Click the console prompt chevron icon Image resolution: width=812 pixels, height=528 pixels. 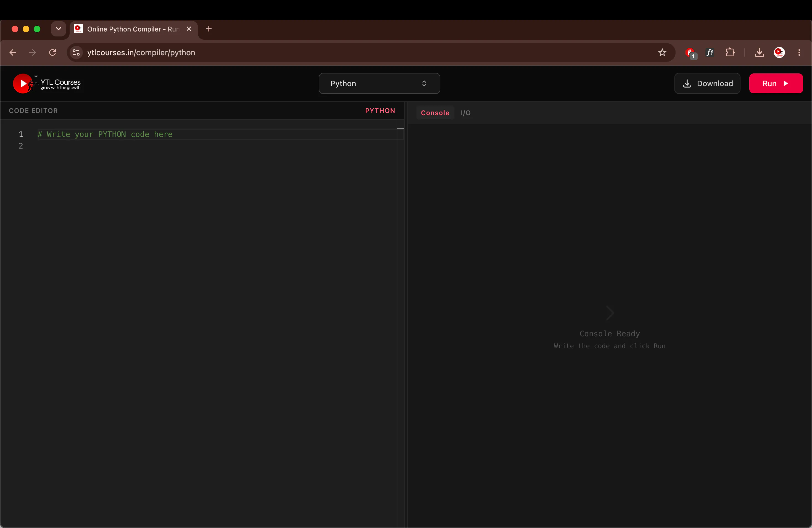pyautogui.click(x=610, y=313)
